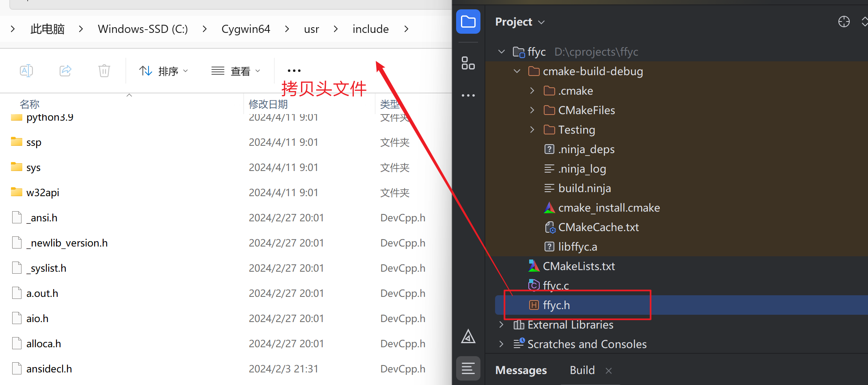Select the alloca.h file
The width and height of the screenshot is (868, 385).
tap(226, 344)
